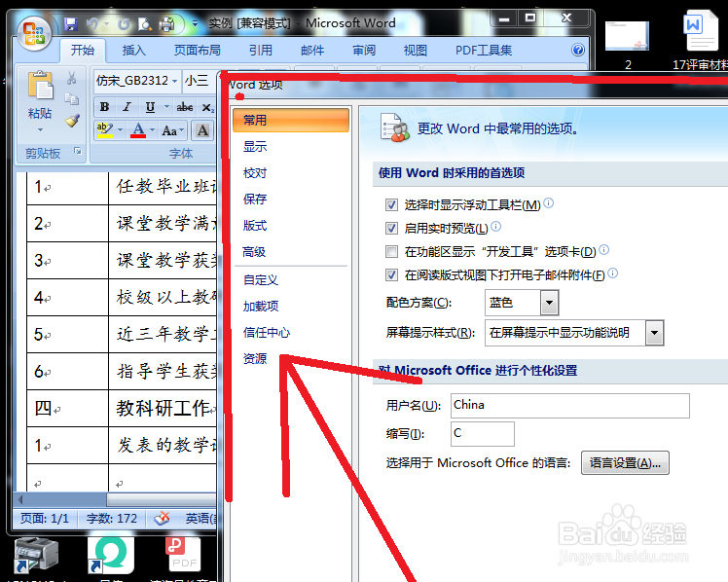Click info icon beside 选择时显示浮动工具栏
The width and height of the screenshot is (728, 582).
(x=548, y=202)
